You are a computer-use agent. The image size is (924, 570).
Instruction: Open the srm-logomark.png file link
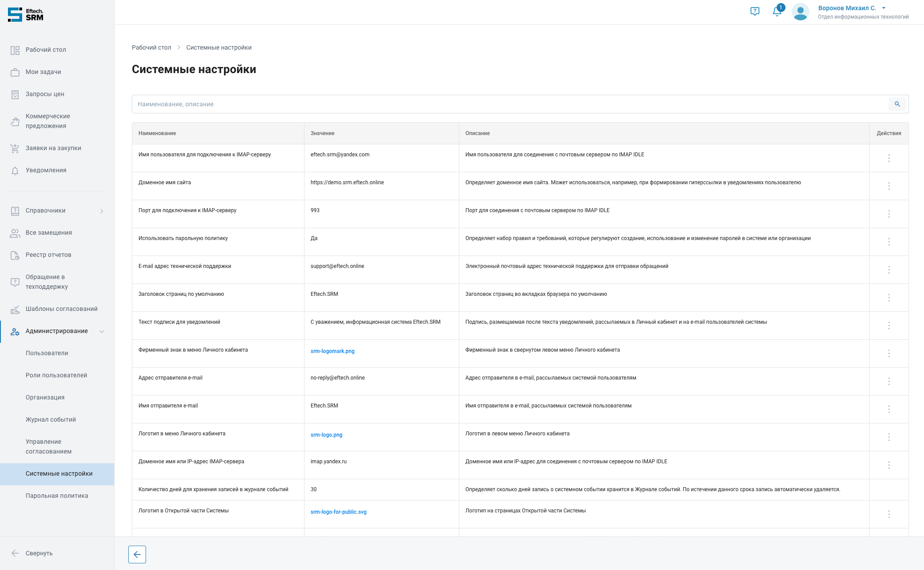click(332, 351)
